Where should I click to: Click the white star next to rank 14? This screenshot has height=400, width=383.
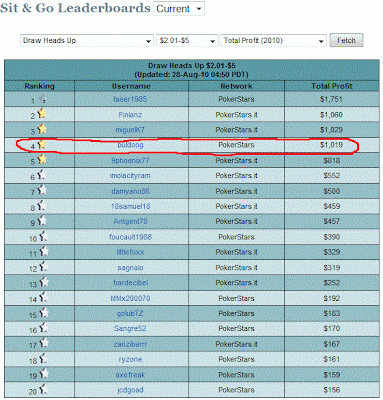tap(43, 297)
